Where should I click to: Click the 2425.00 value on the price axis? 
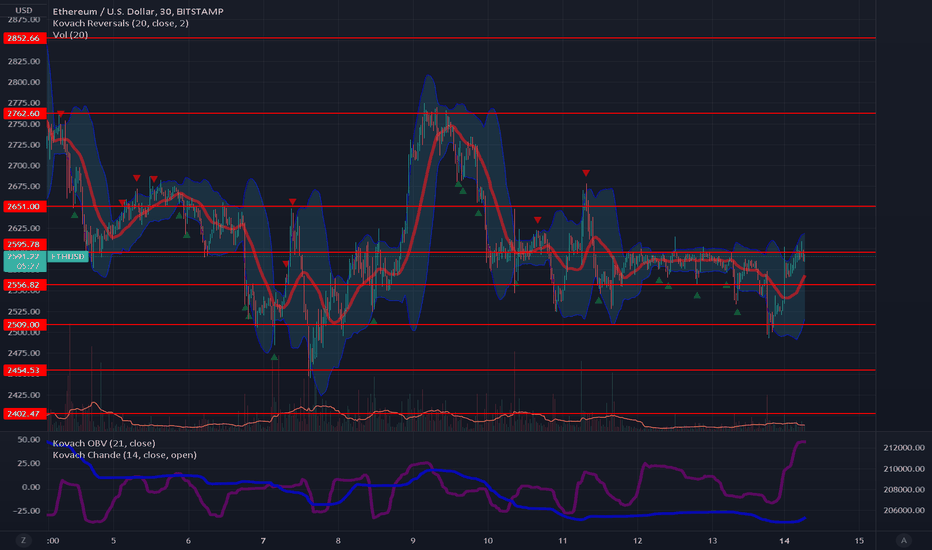(x=24, y=395)
